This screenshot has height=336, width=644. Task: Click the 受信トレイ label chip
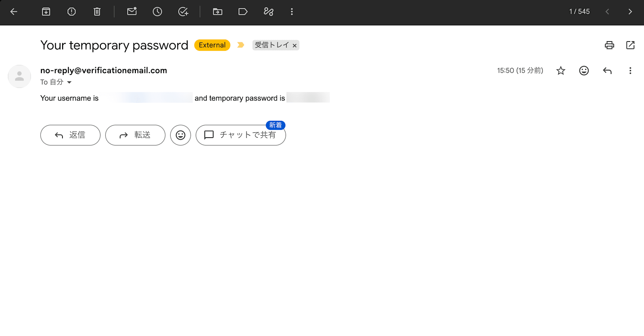272,45
